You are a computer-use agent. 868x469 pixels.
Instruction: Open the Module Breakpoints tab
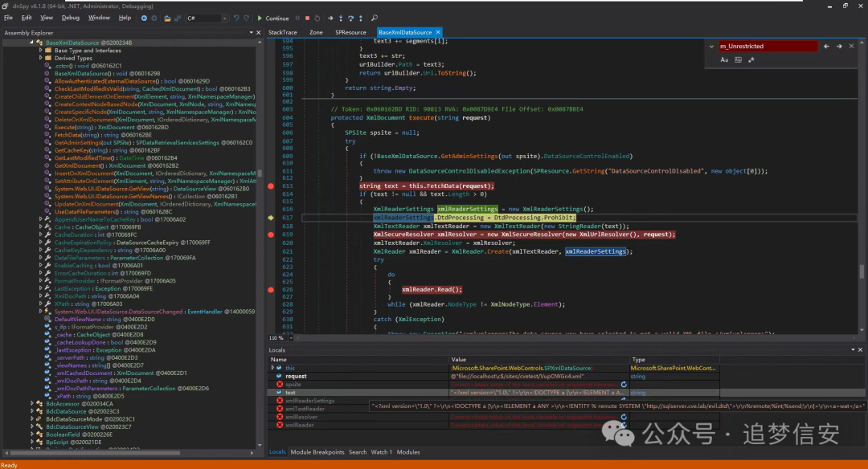[x=317, y=452]
